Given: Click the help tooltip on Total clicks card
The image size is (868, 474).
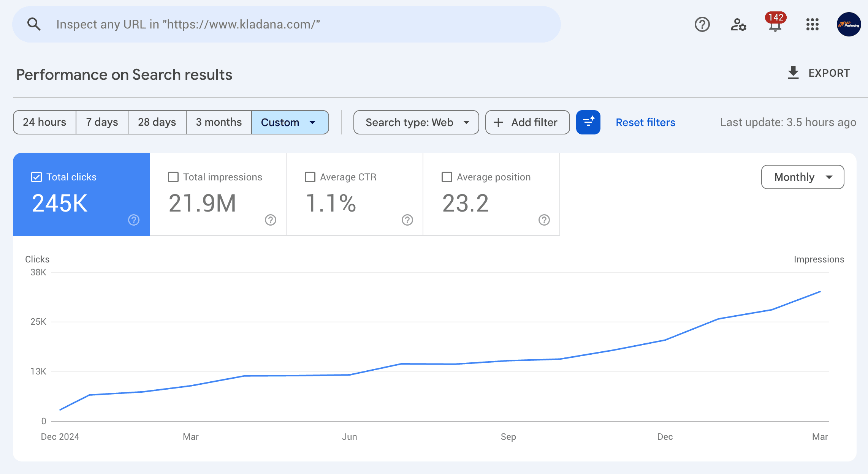Looking at the screenshot, I should tap(134, 220).
